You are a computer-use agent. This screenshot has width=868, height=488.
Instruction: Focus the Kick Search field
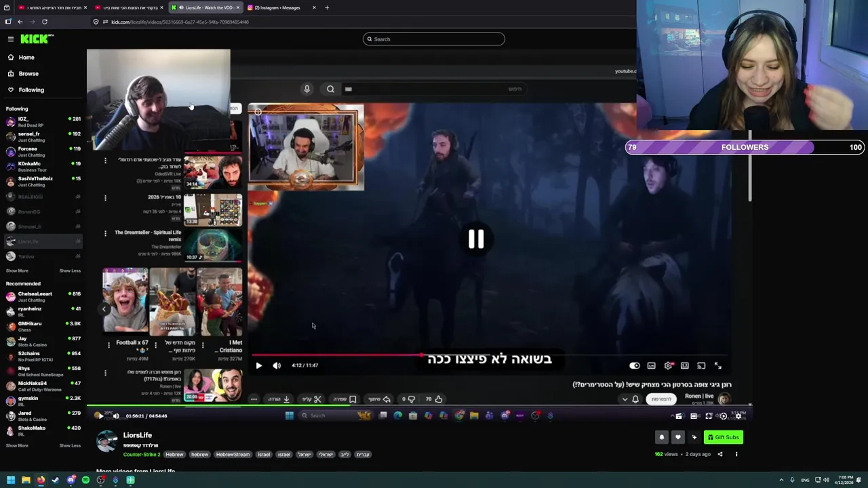[434, 39]
